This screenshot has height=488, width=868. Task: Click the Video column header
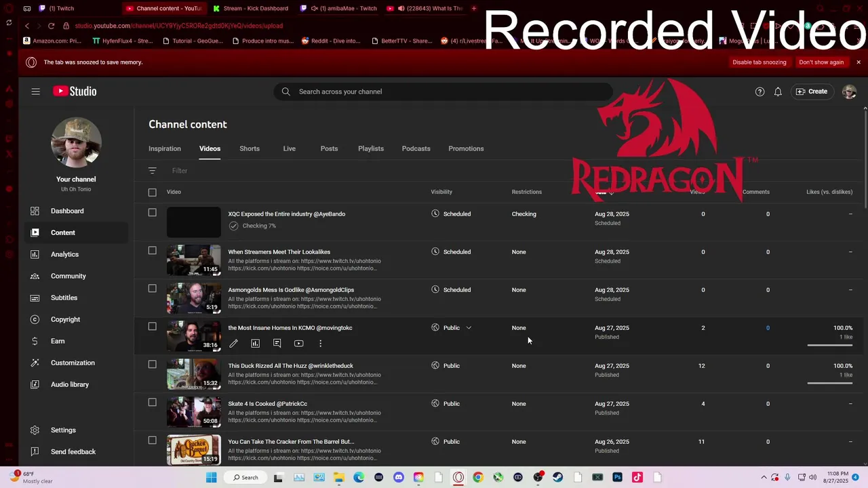174,192
